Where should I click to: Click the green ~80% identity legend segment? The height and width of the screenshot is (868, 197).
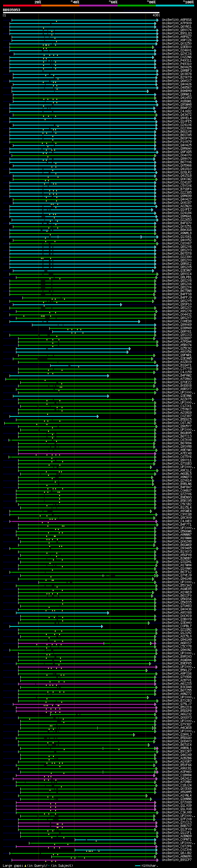pos(137,6)
